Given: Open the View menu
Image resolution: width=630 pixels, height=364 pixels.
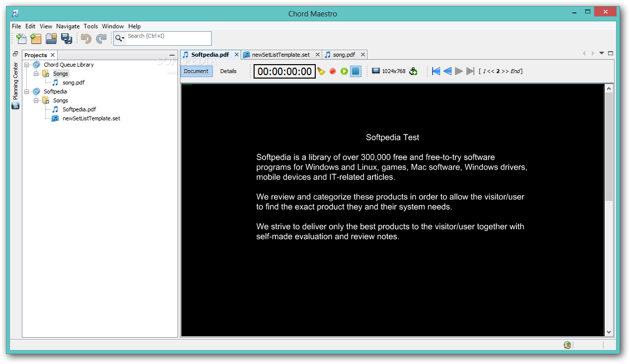Looking at the screenshot, I should point(46,26).
